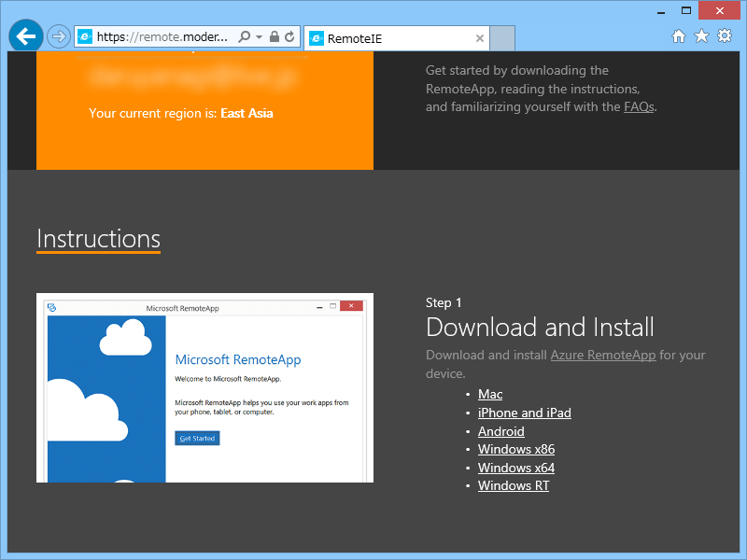Toggle favorites with the star icon

point(701,35)
